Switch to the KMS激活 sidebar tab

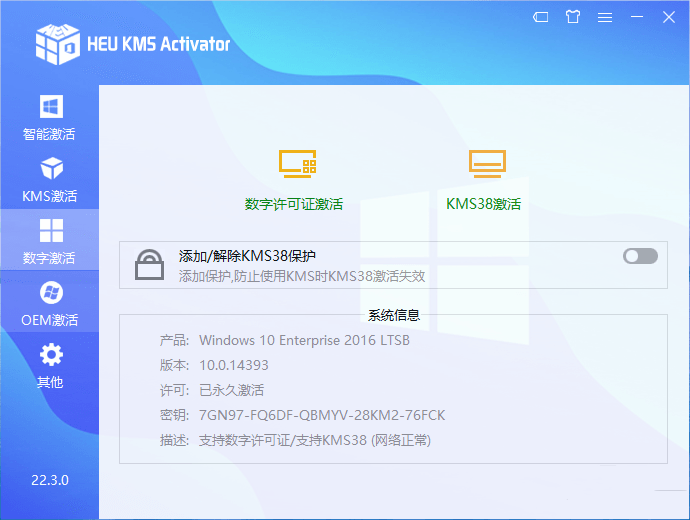coord(49,179)
